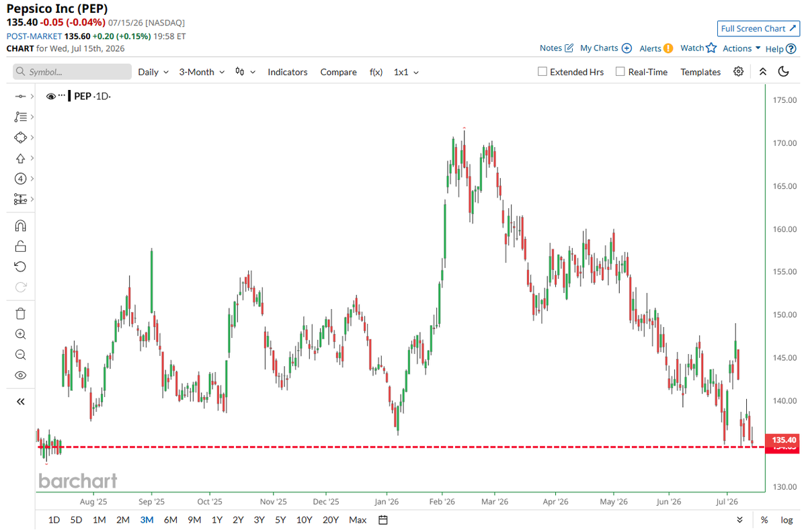The image size is (806, 532).
Task: Select the projection measurement tool
Action: pos(20,199)
